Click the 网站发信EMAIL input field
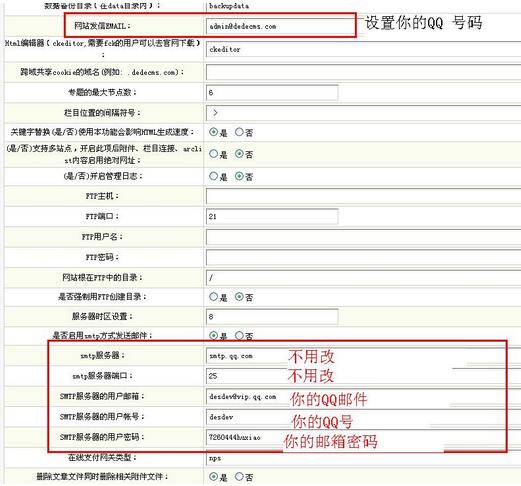Image resolution: width=521 pixels, height=486 pixels. click(281, 26)
